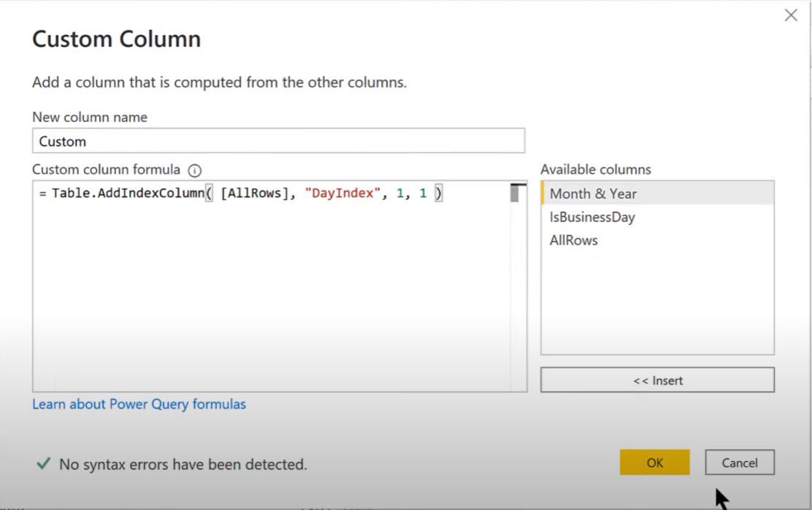Image resolution: width=812 pixels, height=510 pixels.
Task: Click the Cancel button
Action: point(740,463)
